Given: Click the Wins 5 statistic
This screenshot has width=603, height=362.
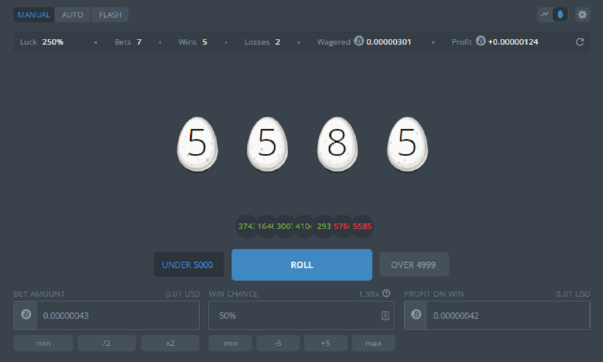Looking at the screenshot, I should (x=193, y=42).
